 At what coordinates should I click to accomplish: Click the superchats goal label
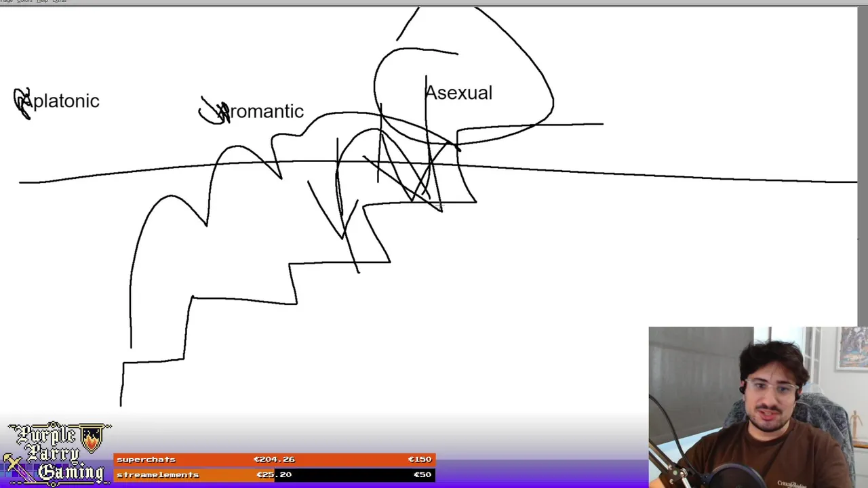coord(146,460)
